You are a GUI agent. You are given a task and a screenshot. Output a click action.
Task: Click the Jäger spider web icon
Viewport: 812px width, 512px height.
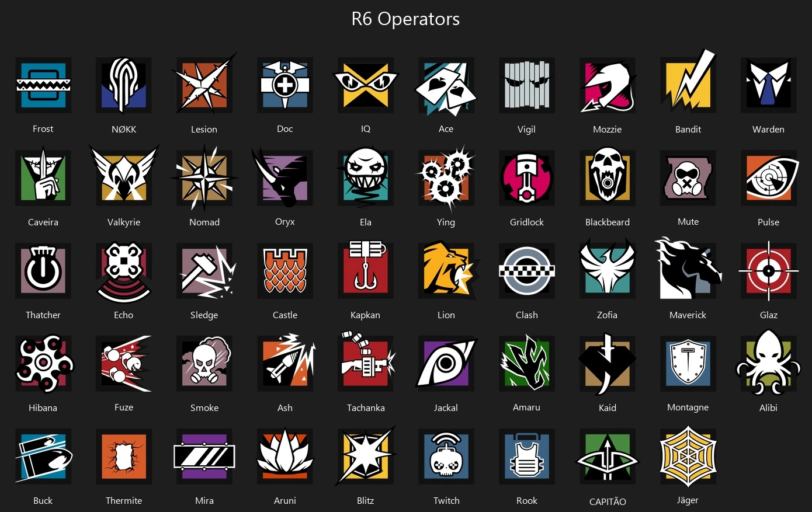[x=688, y=457]
